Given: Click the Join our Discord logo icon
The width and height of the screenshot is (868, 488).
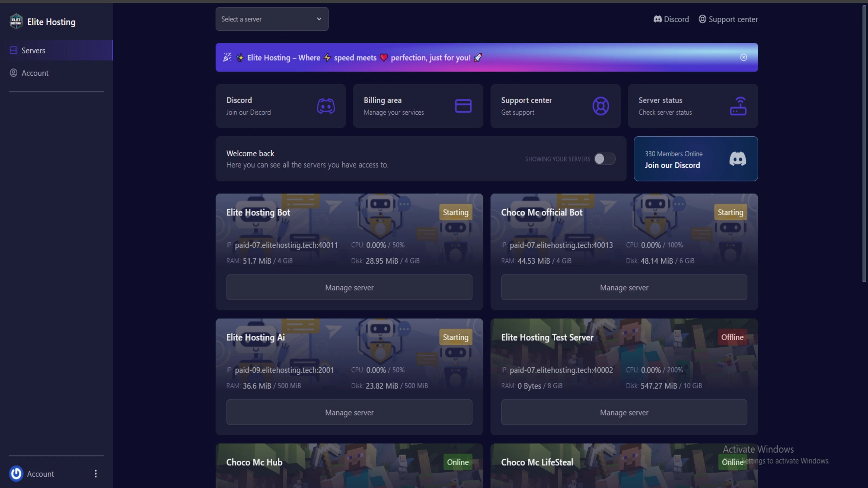Looking at the screenshot, I should (737, 159).
